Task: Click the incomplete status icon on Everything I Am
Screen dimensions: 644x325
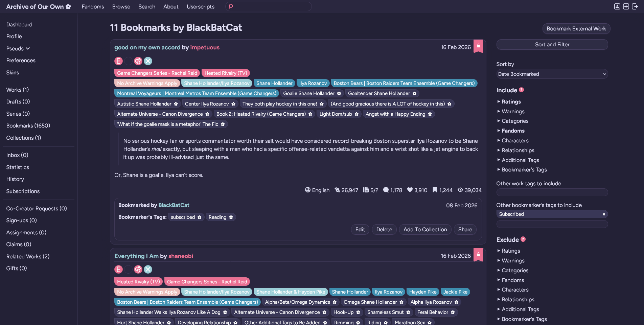Action: coord(148,269)
